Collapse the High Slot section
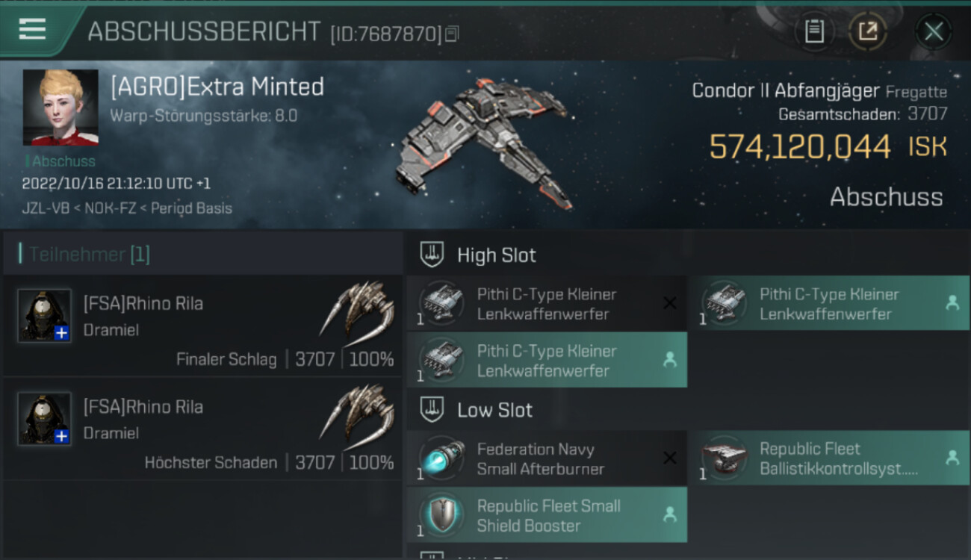971x560 pixels. [433, 255]
